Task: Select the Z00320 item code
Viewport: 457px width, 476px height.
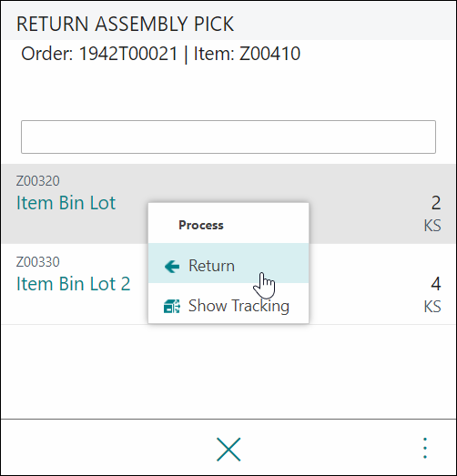Action: click(x=38, y=181)
